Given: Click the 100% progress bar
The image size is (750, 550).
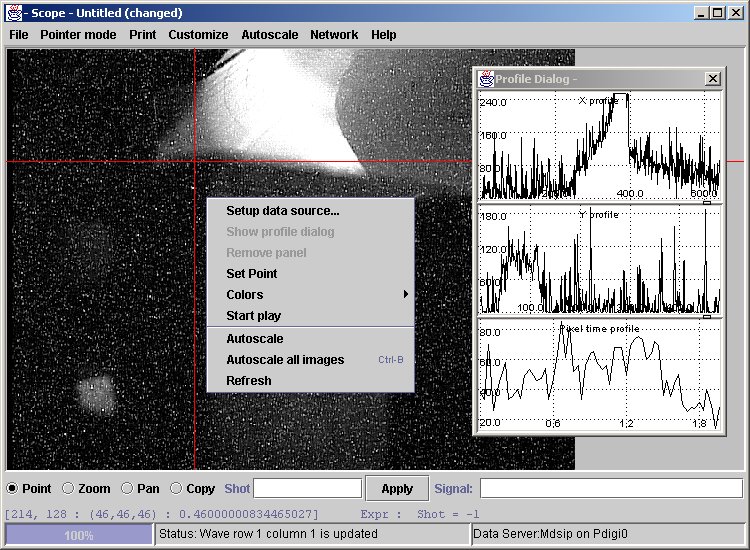Looking at the screenshot, I should (x=79, y=535).
